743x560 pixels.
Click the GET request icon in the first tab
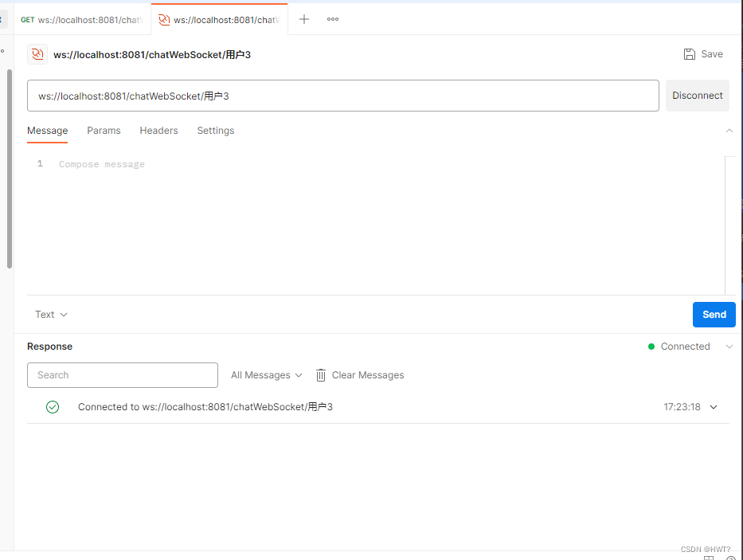click(x=27, y=19)
